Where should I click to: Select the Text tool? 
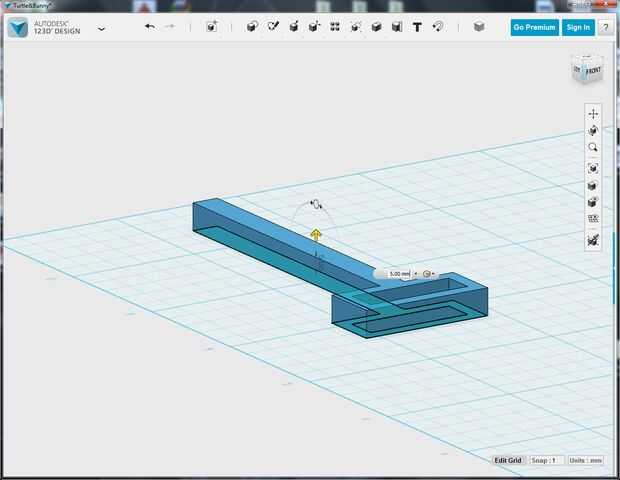417,27
